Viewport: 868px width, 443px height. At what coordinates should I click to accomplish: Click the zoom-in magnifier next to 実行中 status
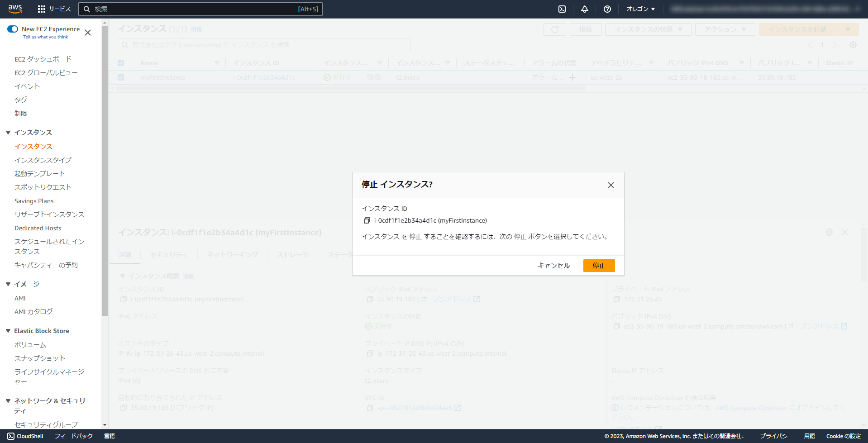point(370,77)
